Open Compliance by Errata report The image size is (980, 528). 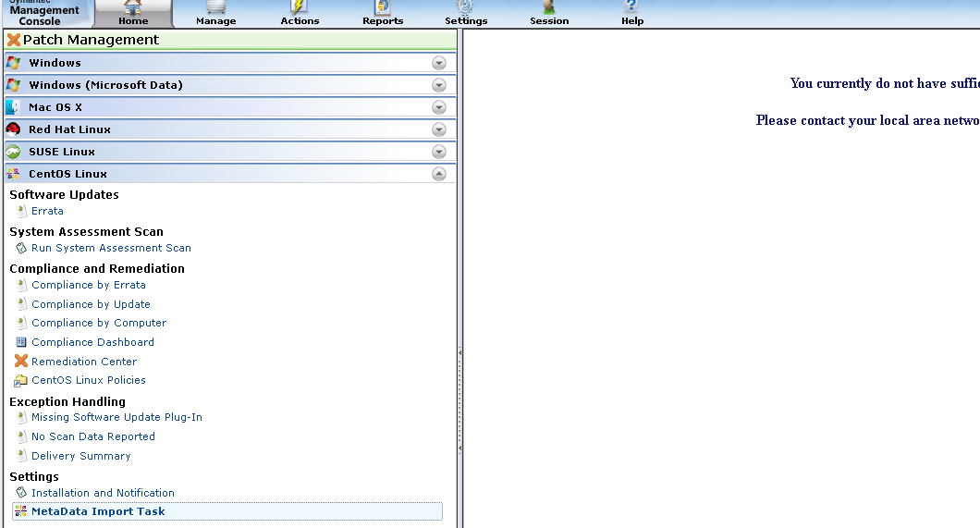[89, 285]
